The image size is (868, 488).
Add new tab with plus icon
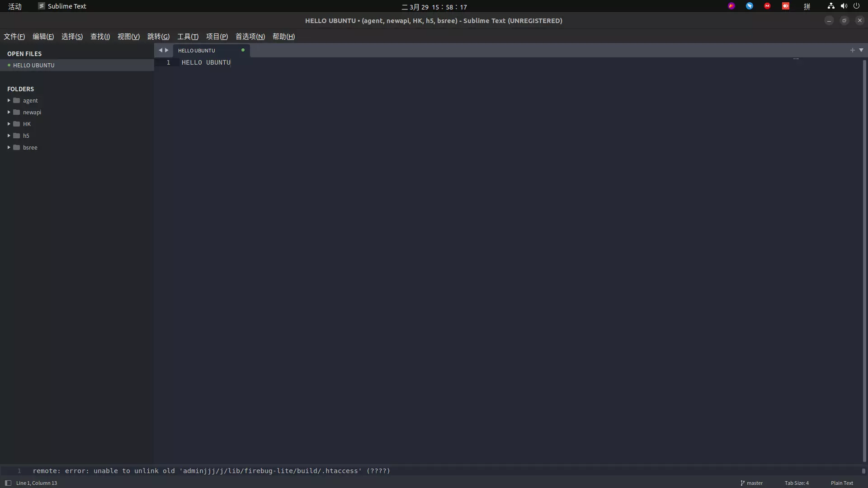click(852, 50)
